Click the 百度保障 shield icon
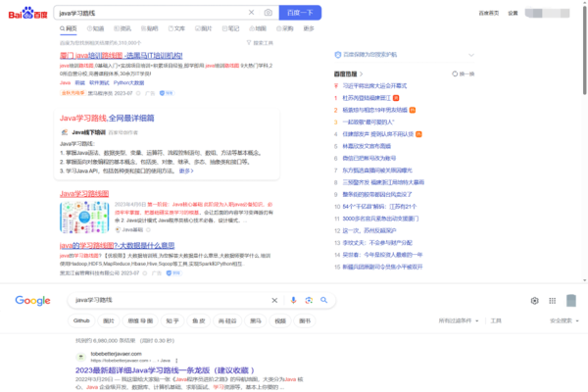 (x=337, y=55)
